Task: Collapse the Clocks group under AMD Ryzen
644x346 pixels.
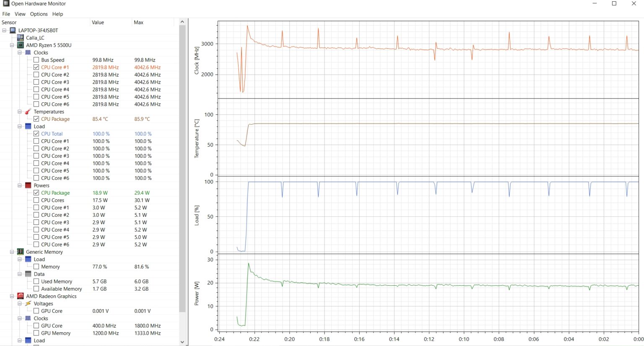Action: [x=20, y=53]
